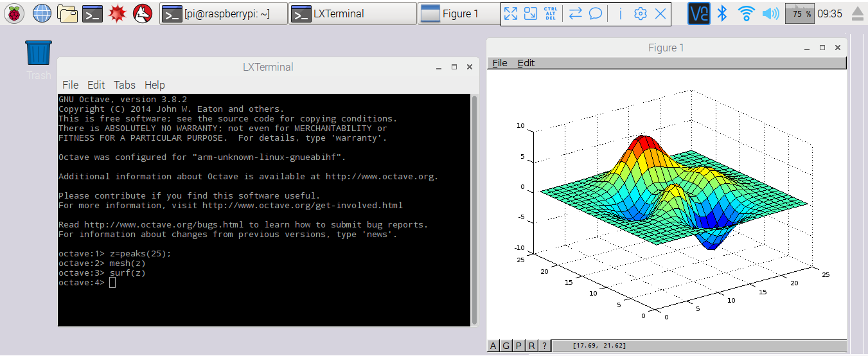
Task: Click the volume speaker icon
Action: (769, 13)
